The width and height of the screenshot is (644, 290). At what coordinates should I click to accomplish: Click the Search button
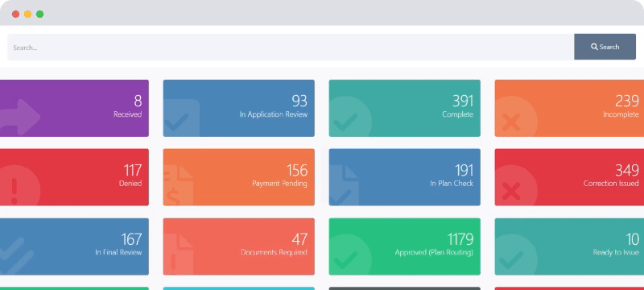605,47
